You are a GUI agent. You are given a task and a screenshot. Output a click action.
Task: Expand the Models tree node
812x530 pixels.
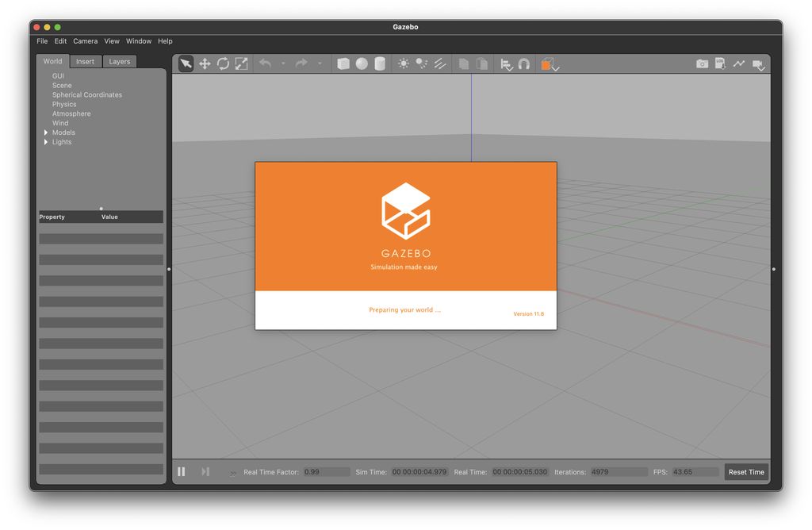point(46,132)
